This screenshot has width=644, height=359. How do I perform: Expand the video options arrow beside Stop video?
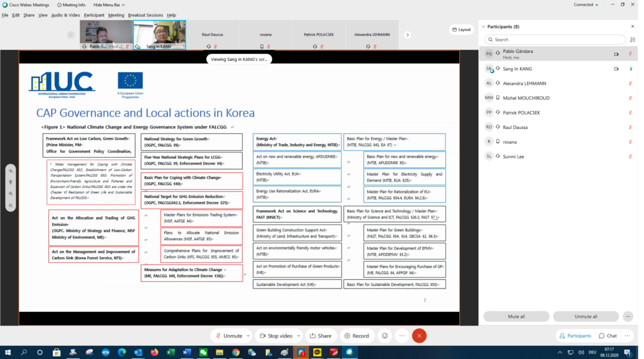(x=298, y=336)
